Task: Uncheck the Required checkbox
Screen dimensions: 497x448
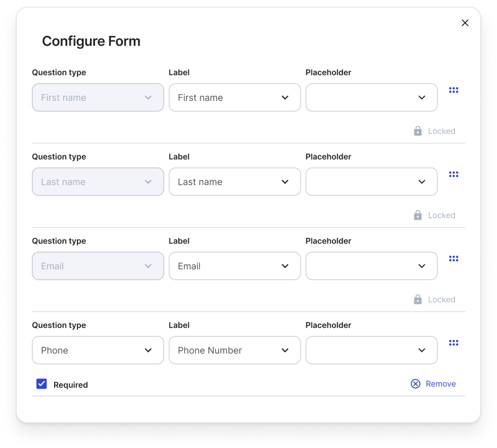Action: 42,384
